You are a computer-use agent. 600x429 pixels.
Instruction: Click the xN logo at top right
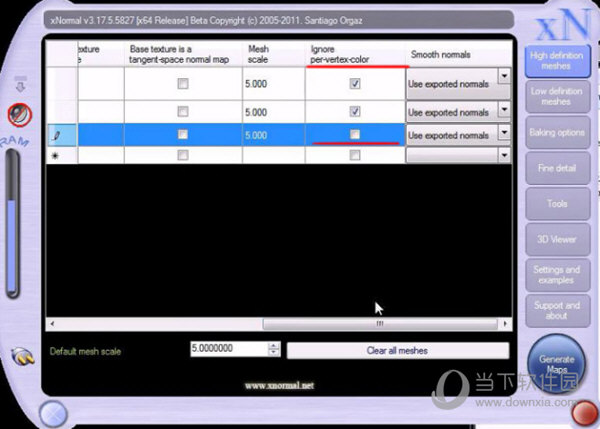[x=564, y=24]
